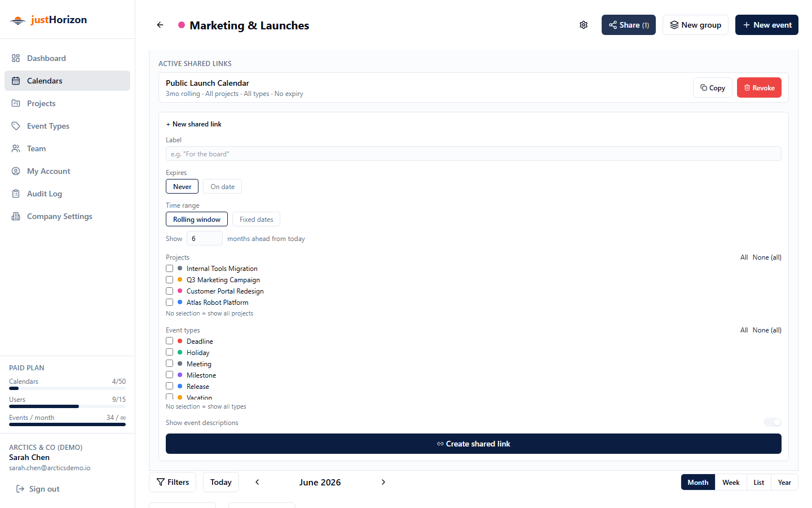
Task: Switch to Week view
Action: [x=731, y=482]
